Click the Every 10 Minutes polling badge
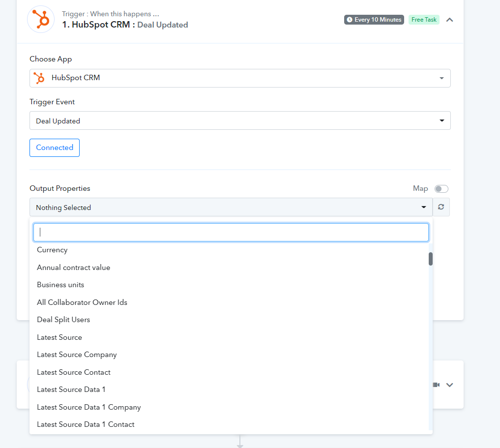 point(374,20)
